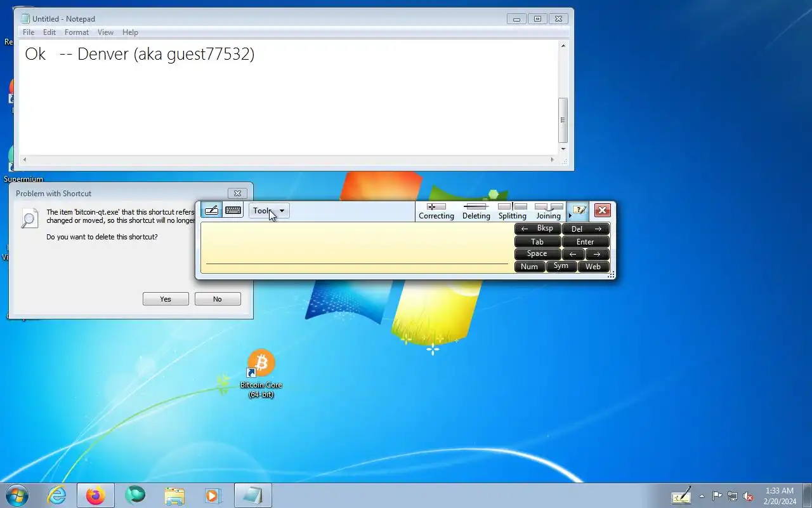The width and height of the screenshot is (812, 508).
Task: Click the Notepad scroll-up arrow
Action: pos(563,46)
